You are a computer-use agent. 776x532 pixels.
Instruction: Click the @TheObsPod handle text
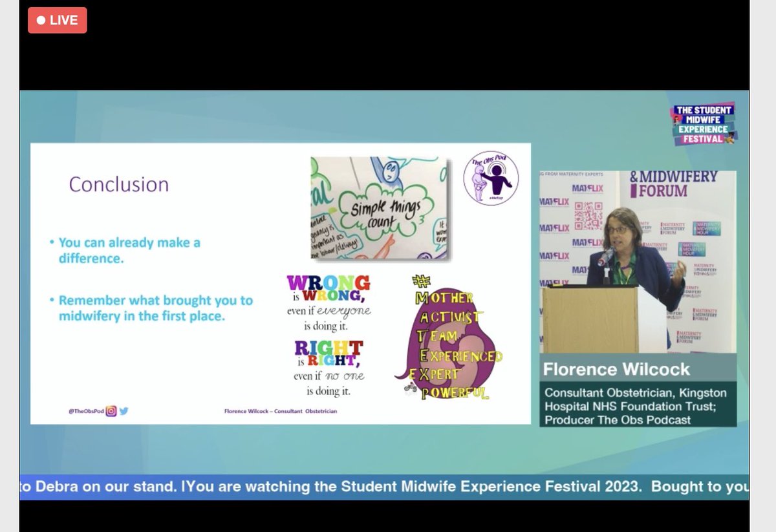tap(87, 410)
